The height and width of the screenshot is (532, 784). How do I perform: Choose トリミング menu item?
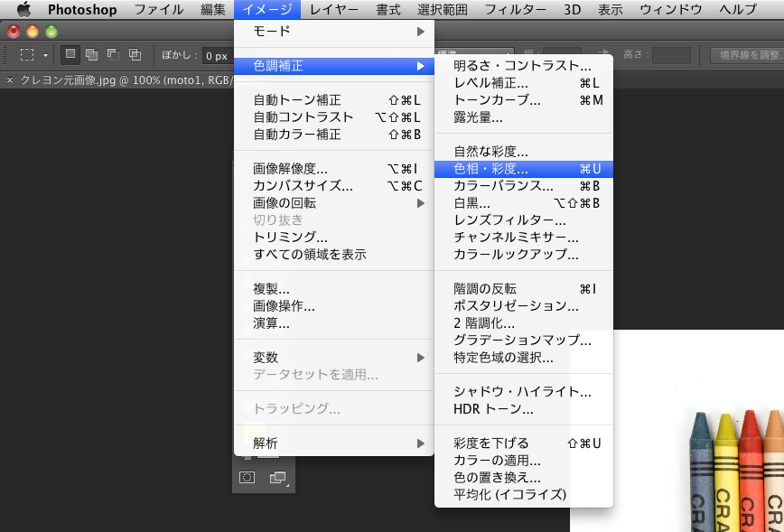334,237
